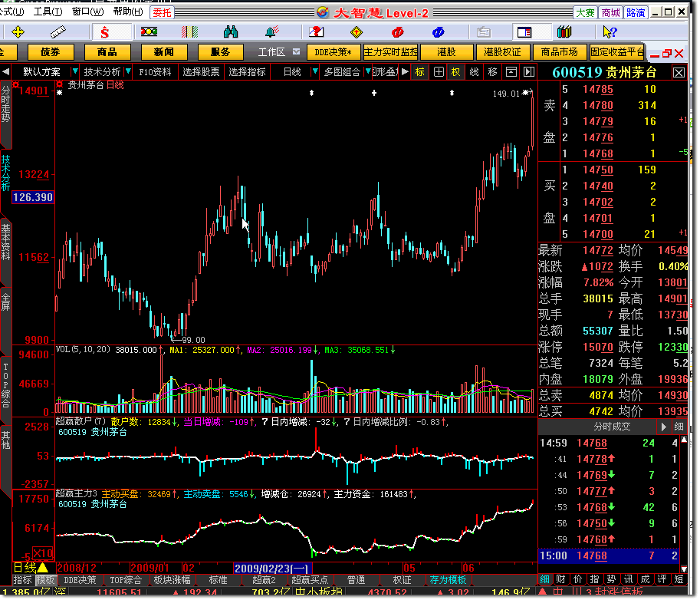Click the 日线 period label at bottom left

click(25, 568)
